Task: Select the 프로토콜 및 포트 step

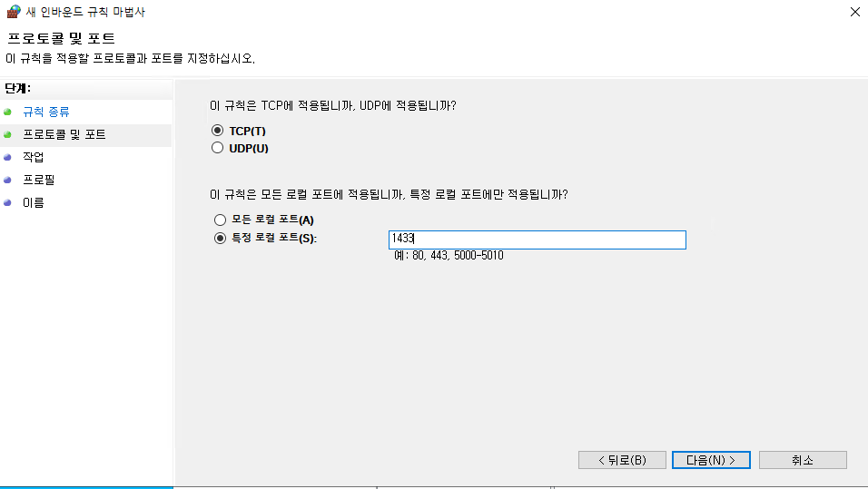Action: [x=64, y=134]
